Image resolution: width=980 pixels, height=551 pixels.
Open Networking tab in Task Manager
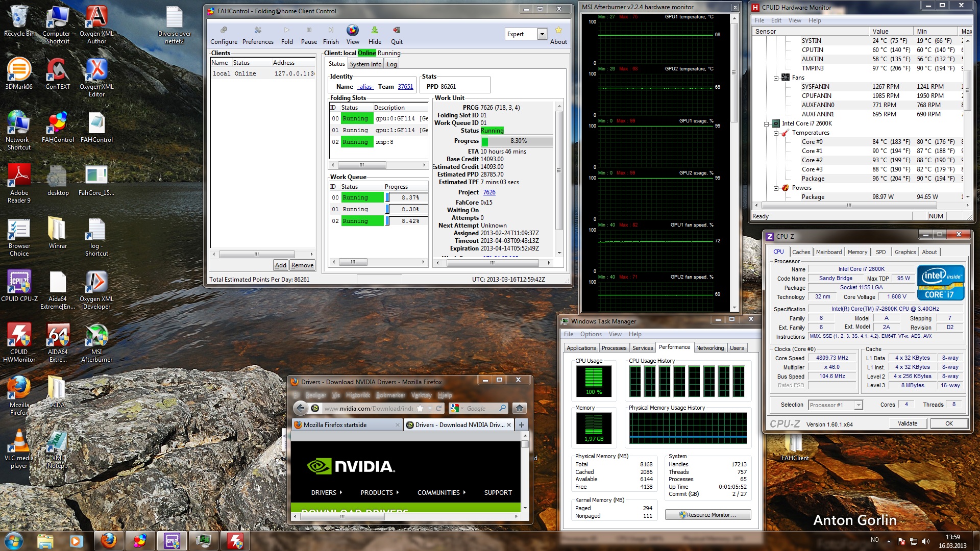pyautogui.click(x=710, y=348)
